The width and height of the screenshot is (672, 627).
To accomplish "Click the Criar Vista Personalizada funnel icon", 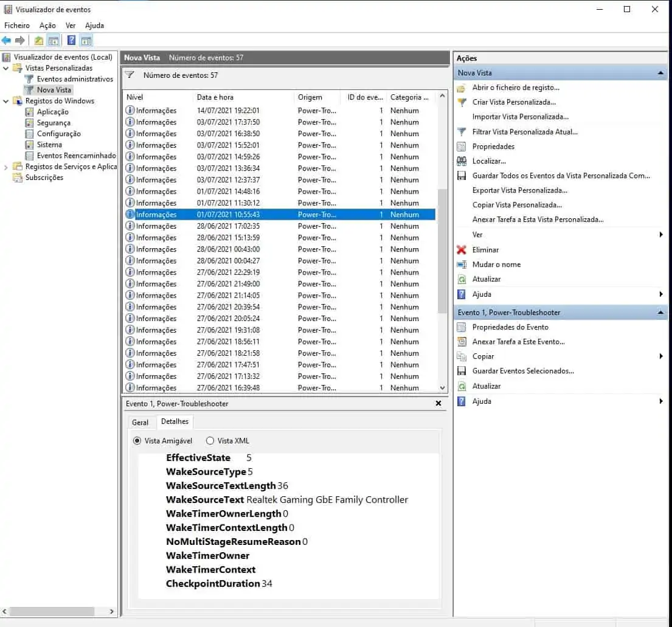I will [462, 102].
